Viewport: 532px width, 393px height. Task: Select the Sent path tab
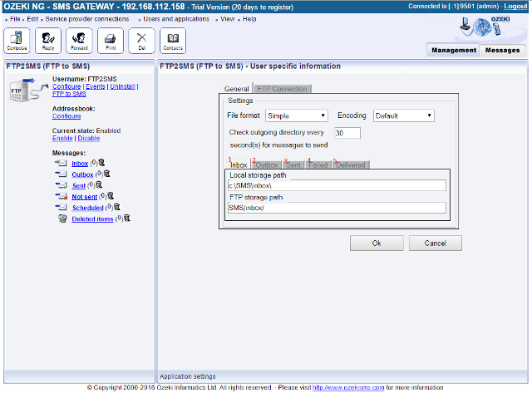[293, 165]
